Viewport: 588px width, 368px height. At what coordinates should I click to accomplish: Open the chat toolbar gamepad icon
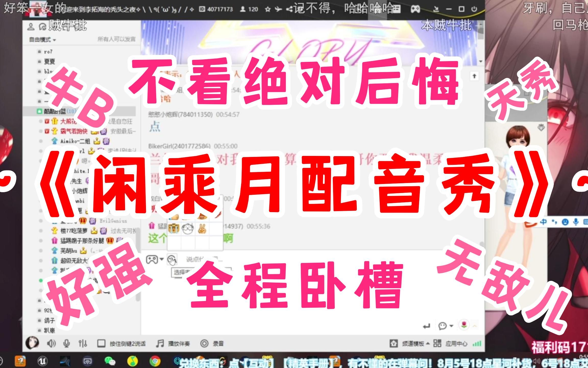point(152,260)
